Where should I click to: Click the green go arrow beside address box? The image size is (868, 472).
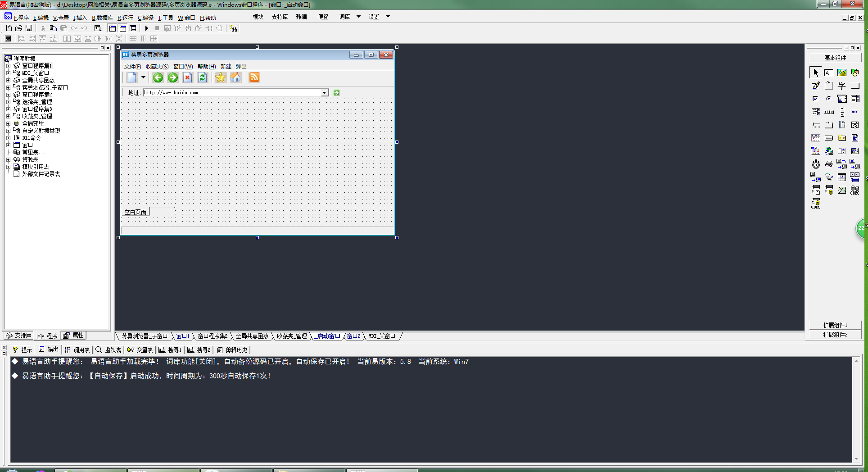tap(336, 92)
